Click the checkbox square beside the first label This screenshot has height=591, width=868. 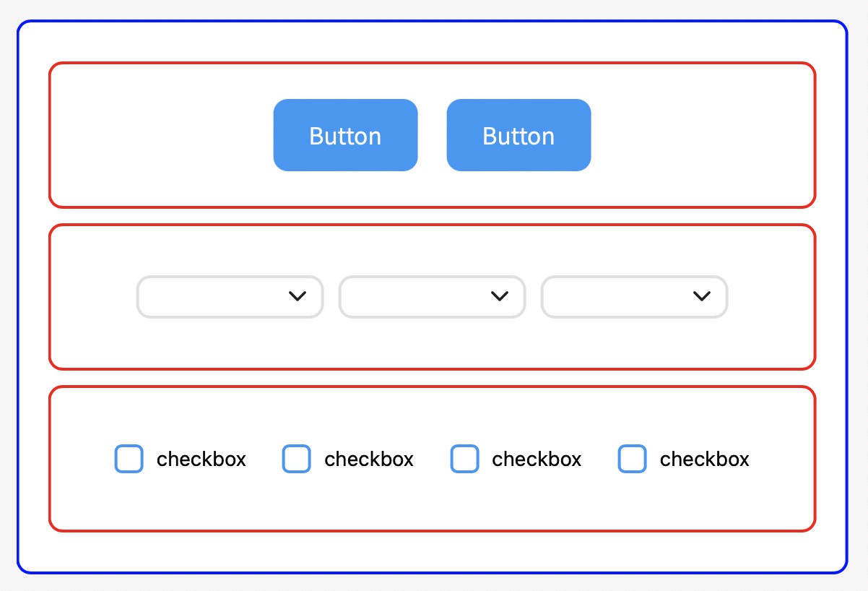tap(128, 459)
